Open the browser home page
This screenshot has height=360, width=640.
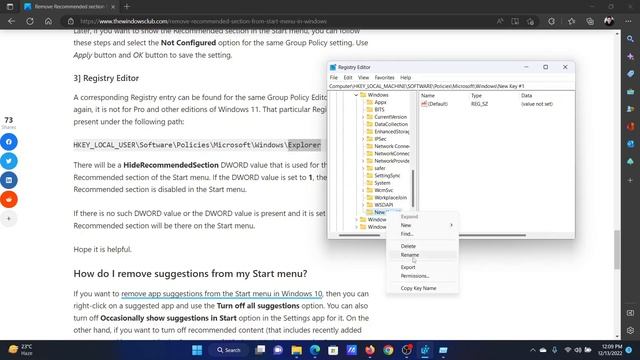click(x=48, y=21)
